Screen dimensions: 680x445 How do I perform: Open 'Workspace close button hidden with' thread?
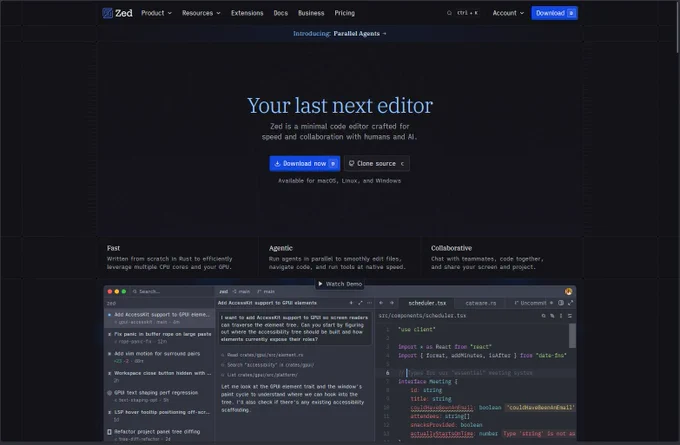pyautogui.click(x=159, y=376)
